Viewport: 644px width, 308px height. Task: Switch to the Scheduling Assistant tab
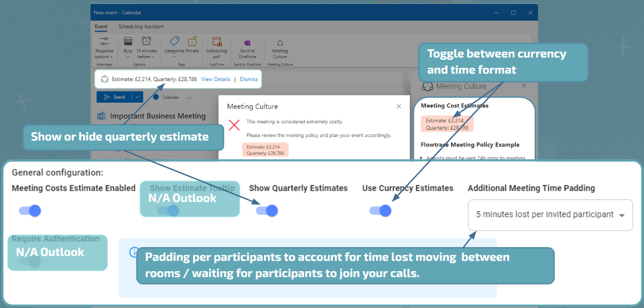click(142, 27)
